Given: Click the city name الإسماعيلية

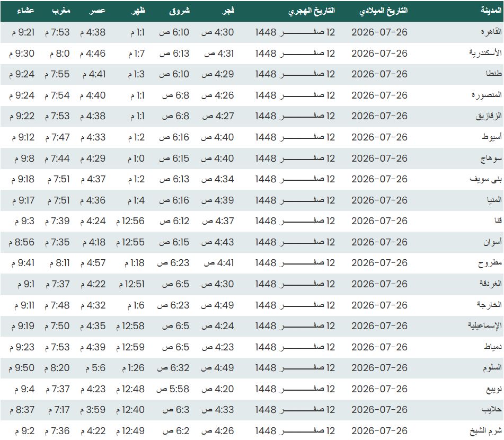Looking at the screenshot, I should [x=485, y=326].
